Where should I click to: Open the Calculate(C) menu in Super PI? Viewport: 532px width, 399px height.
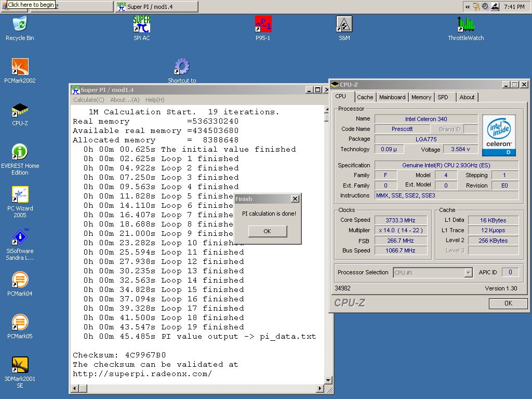click(88, 100)
